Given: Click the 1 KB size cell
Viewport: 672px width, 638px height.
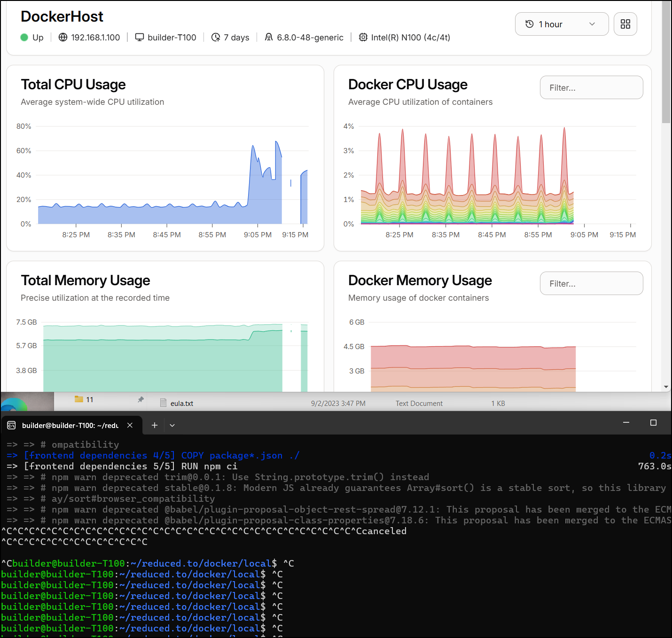Looking at the screenshot, I should [498, 403].
